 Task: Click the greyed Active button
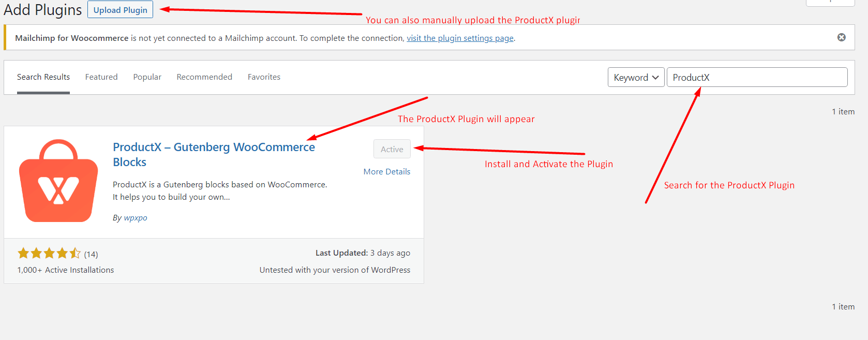click(x=392, y=149)
